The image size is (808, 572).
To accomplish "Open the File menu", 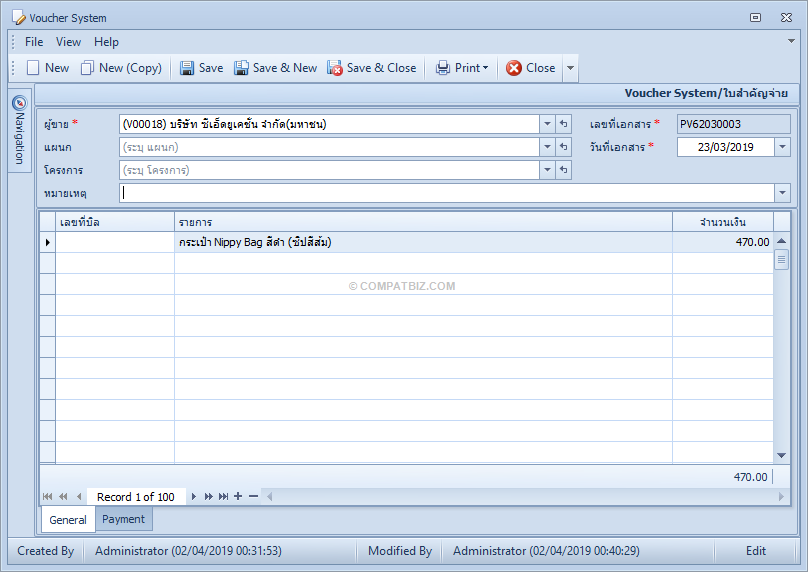I will pyautogui.click(x=34, y=42).
